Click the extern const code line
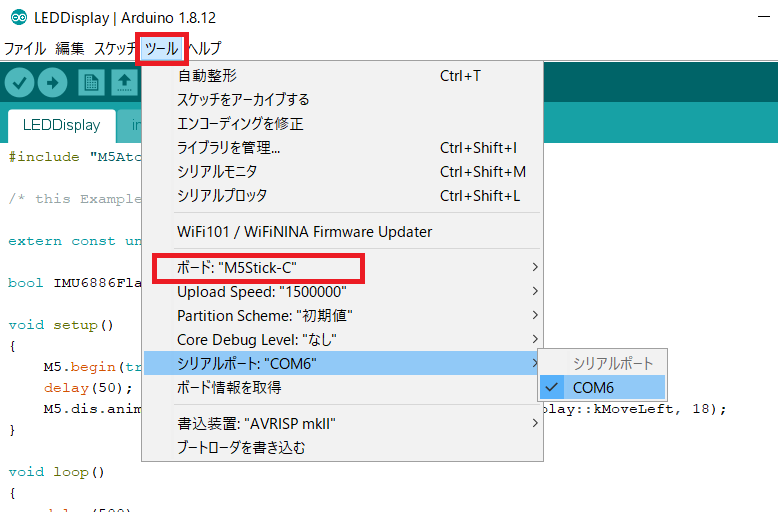This screenshot has width=778, height=512. click(x=75, y=241)
